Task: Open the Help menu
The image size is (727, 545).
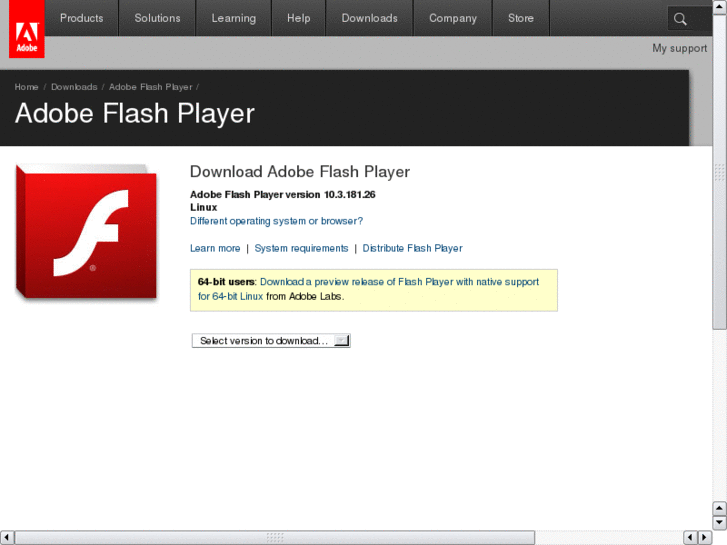Action: [x=299, y=18]
